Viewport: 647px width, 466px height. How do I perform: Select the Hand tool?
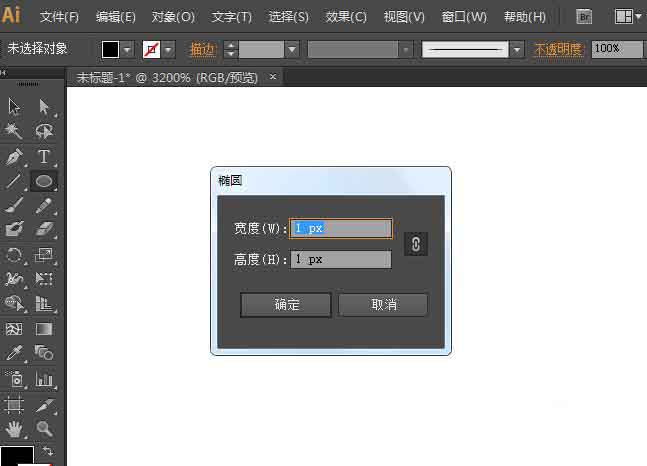coord(14,429)
